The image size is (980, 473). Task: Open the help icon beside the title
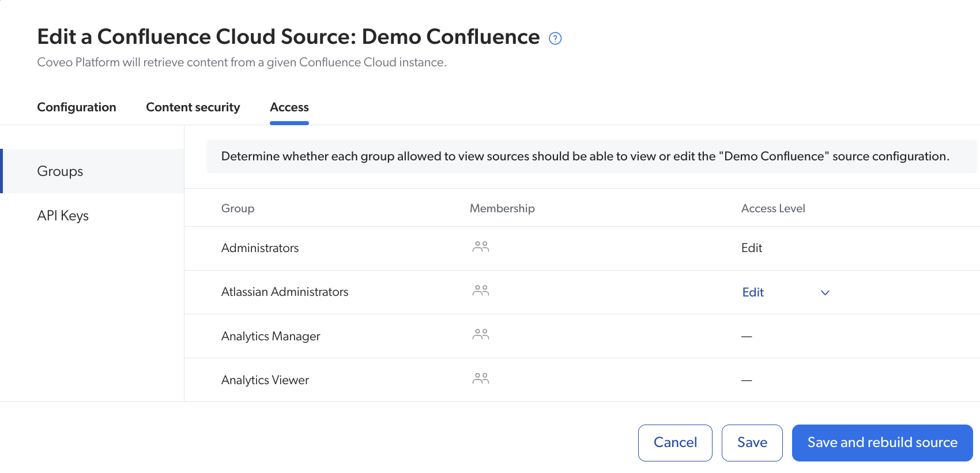coord(555,38)
